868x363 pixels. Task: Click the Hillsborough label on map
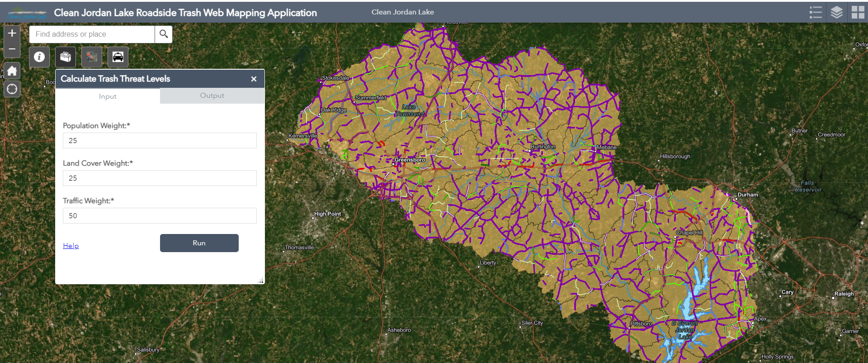(x=675, y=157)
